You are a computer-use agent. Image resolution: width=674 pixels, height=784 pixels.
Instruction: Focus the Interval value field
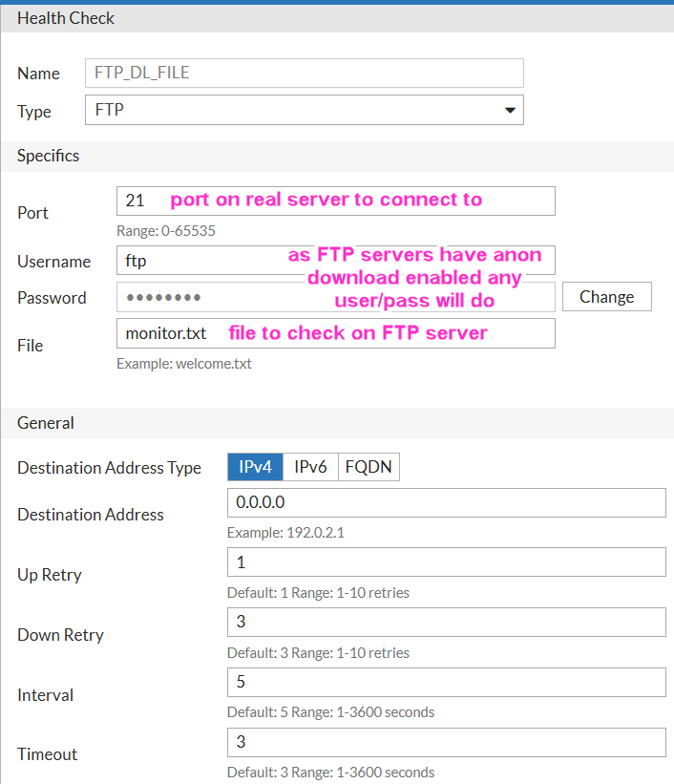coord(447,682)
